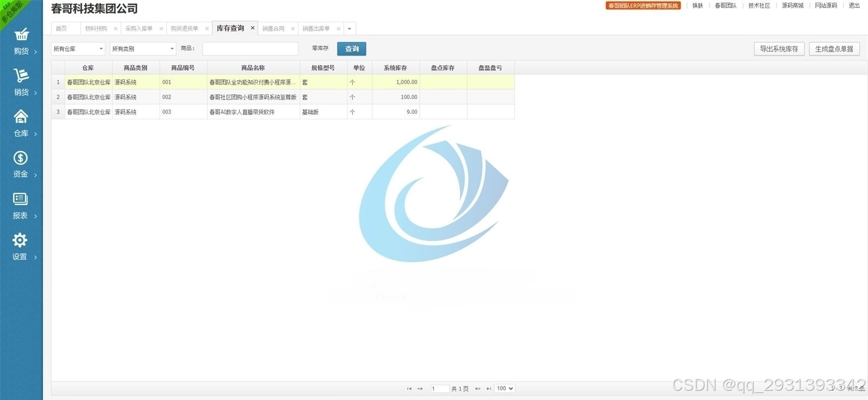Jump to first page in pager
The height and width of the screenshot is (400, 868).
tap(409, 389)
